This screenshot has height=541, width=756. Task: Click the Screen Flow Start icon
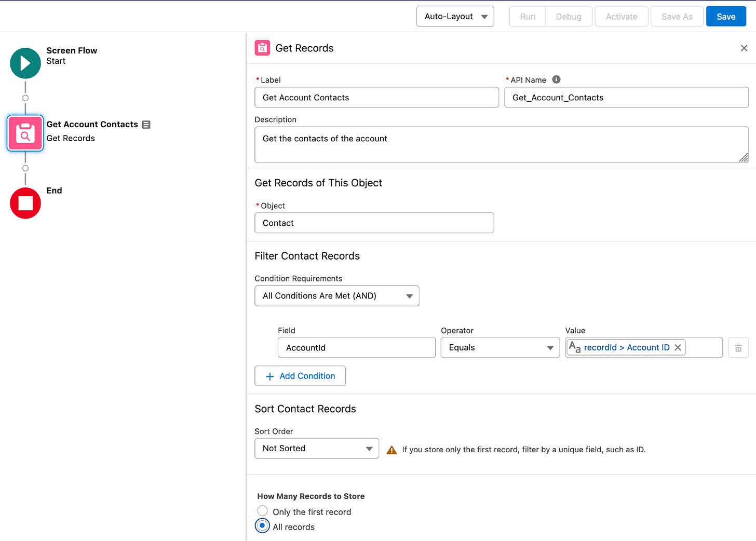pyautogui.click(x=25, y=63)
